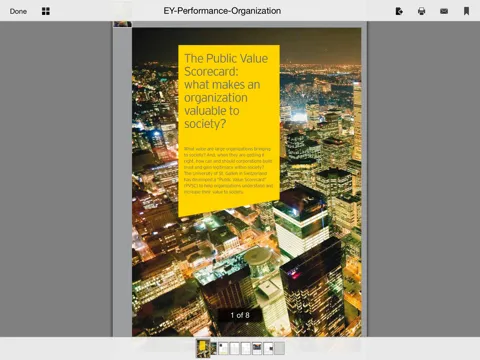Click the document title EY-Performance-Organization

tap(222, 11)
